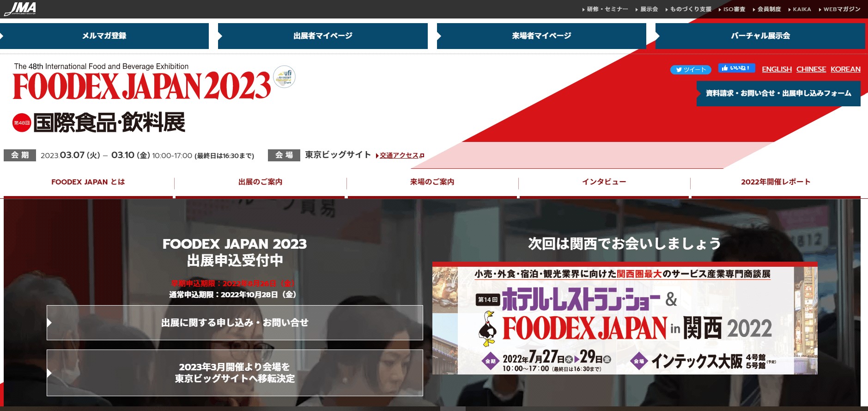Click 出展に関する申し込み・お問い合せ button
Screen dimensions: 868x411
pyautogui.click(x=235, y=323)
